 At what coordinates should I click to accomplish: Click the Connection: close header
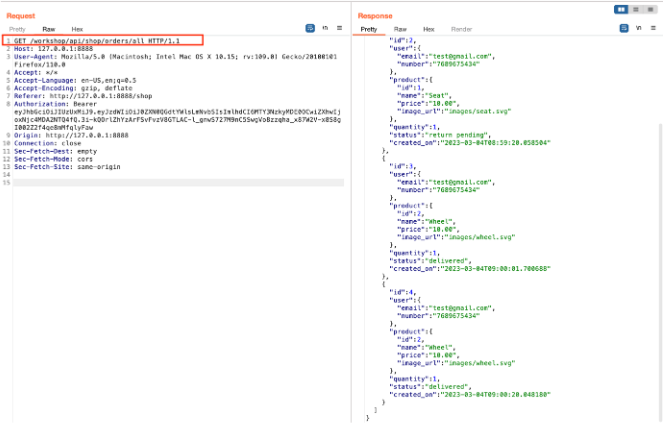tap(47, 143)
